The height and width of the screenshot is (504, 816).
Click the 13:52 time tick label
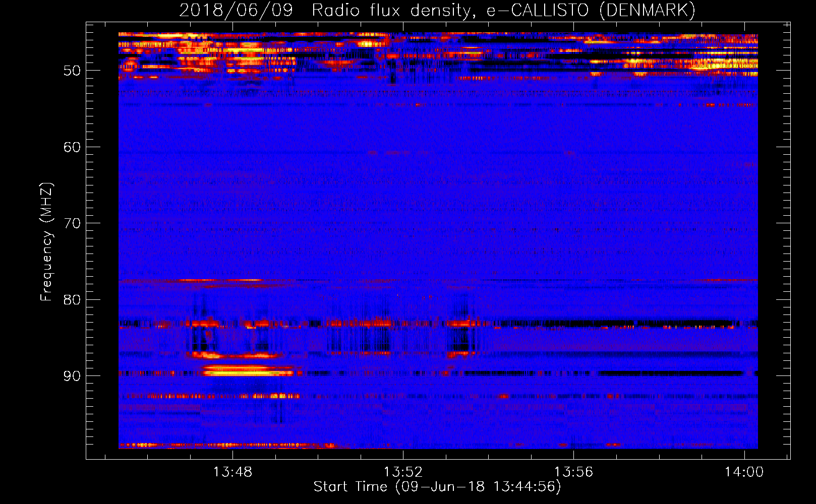[403, 472]
